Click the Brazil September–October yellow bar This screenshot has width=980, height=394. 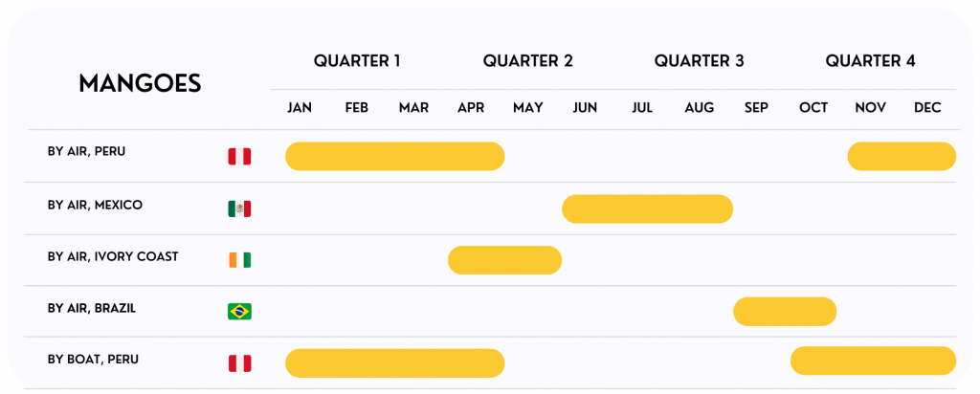point(785,312)
